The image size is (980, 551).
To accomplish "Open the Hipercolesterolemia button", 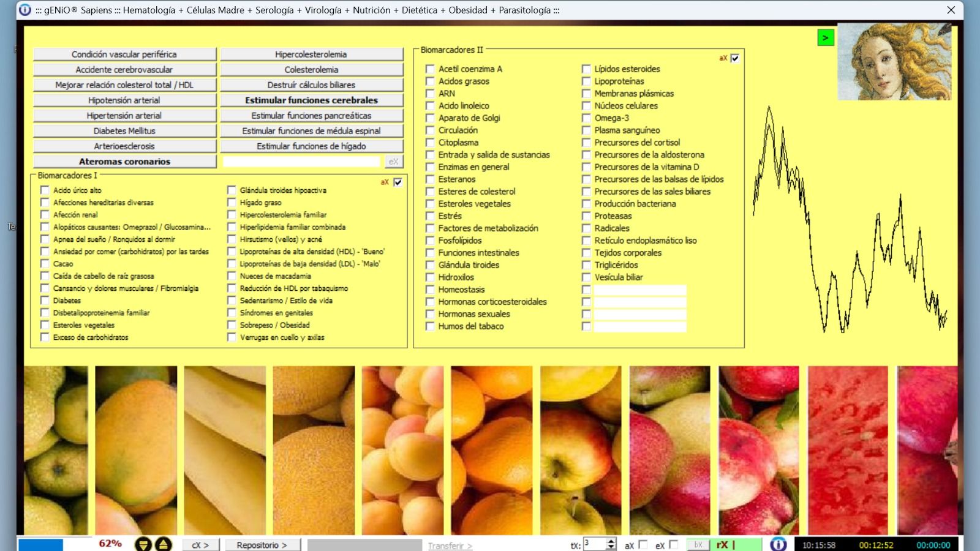I will click(x=311, y=54).
